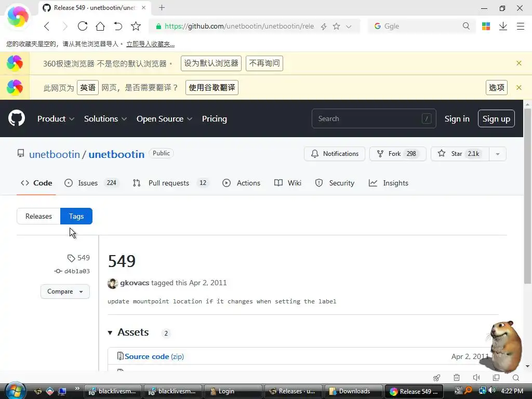Click the browser forward arrow
Viewport: 532px width, 399px height.
(65, 26)
